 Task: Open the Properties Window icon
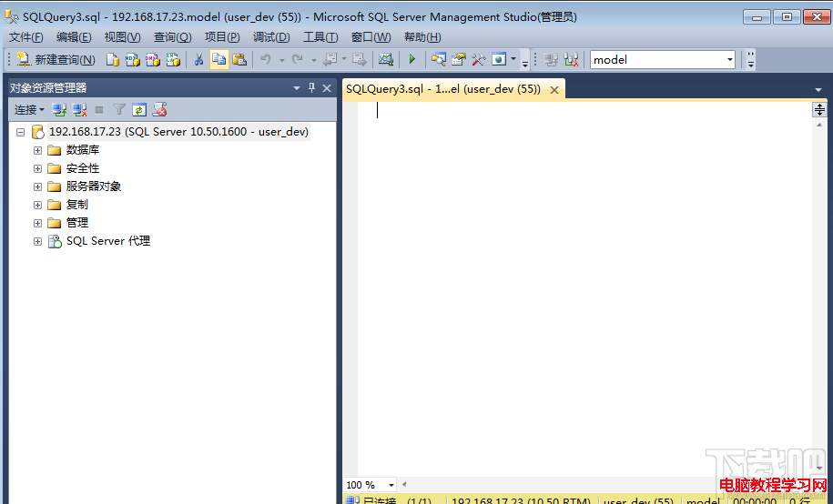(459, 59)
